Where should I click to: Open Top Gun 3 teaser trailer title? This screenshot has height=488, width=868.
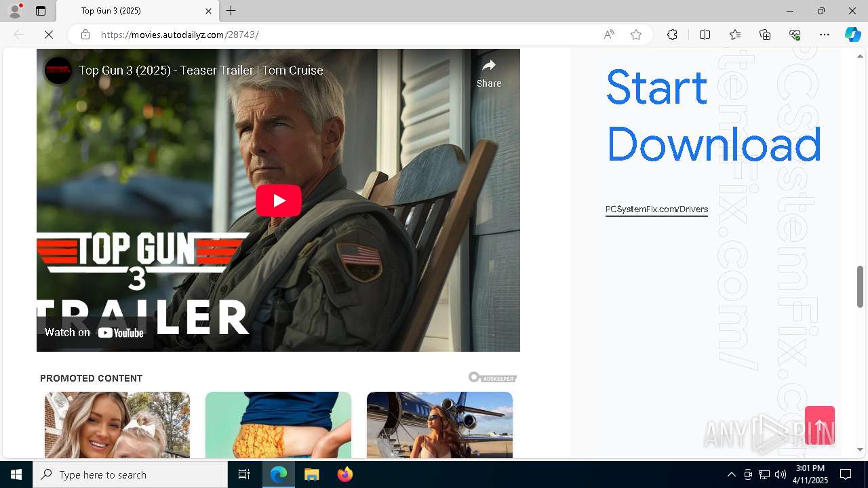(x=201, y=70)
